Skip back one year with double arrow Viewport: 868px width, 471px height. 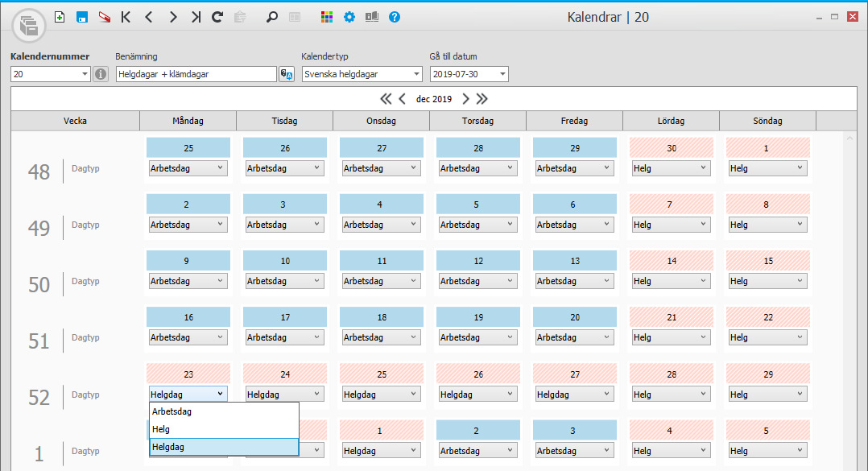pyautogui.click(x=386, y=99)
